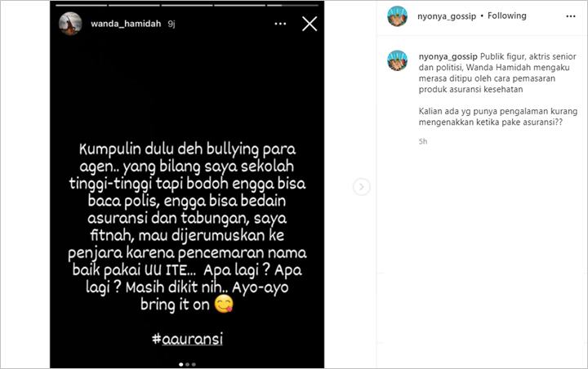Open the wanda_hamidah username link
Screen dimensions: 588x369
tap(126, 24)
